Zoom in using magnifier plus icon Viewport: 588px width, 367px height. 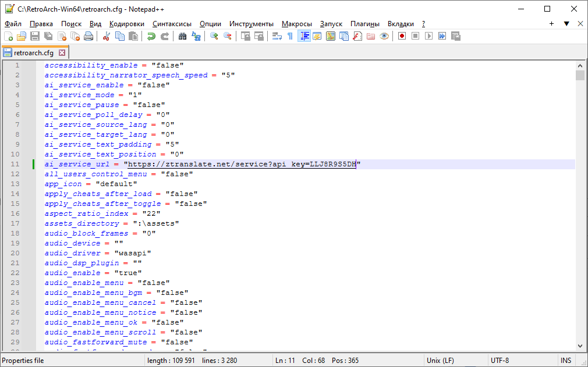pos(214,36)
